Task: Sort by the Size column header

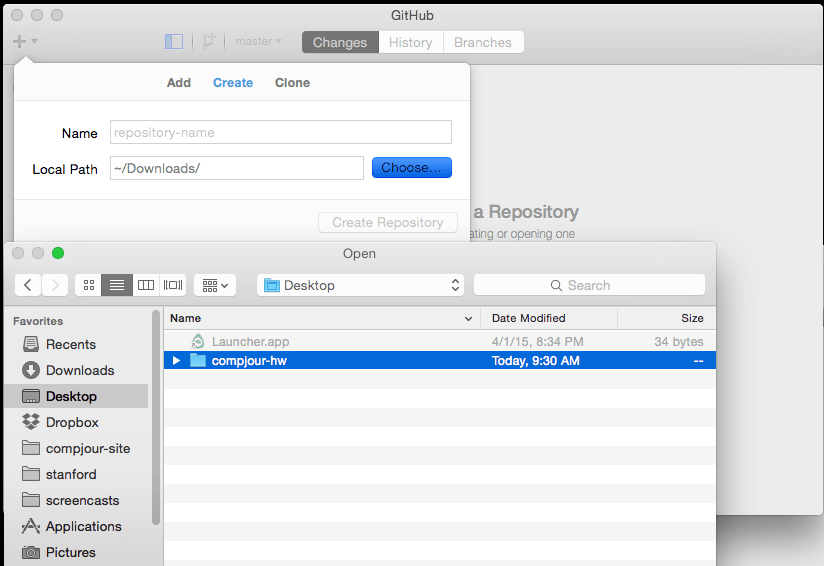Action: tap(666, 318)
